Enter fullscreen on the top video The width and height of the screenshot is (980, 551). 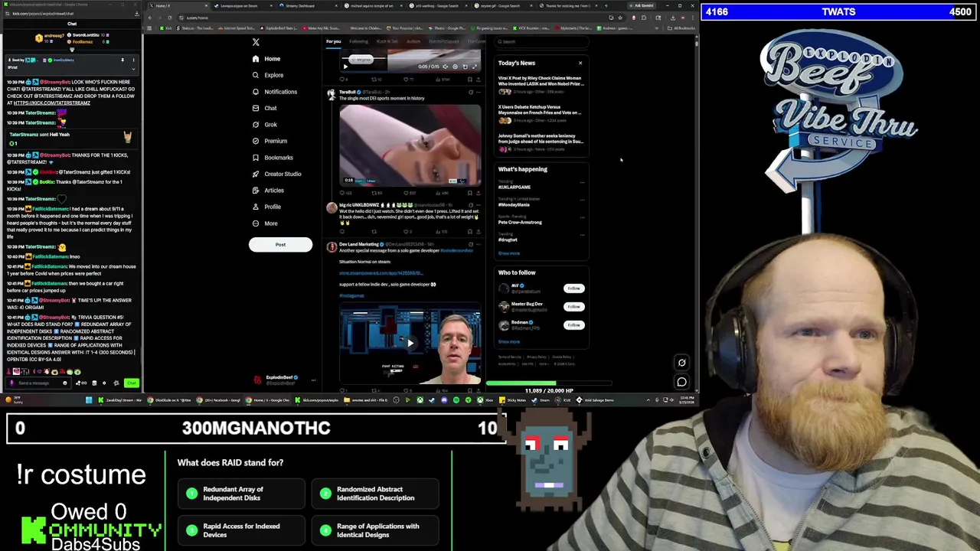(474, 67)
